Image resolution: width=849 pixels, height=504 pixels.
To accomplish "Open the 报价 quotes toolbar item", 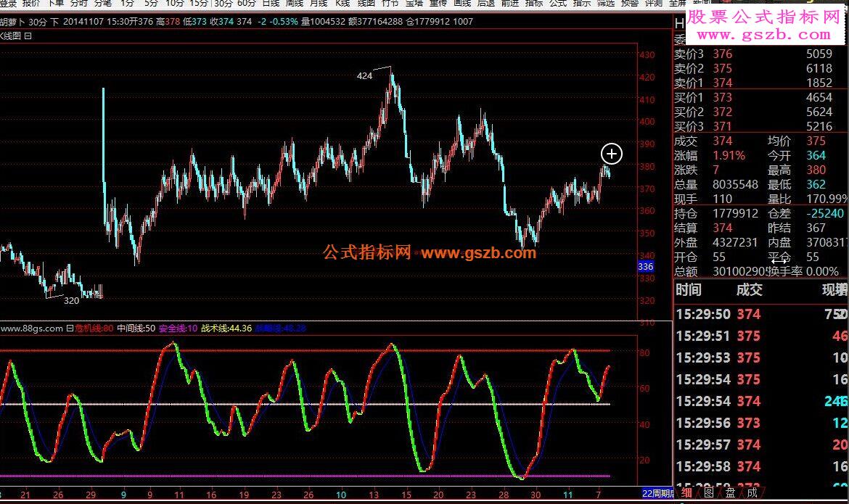I will pos(31,3).
